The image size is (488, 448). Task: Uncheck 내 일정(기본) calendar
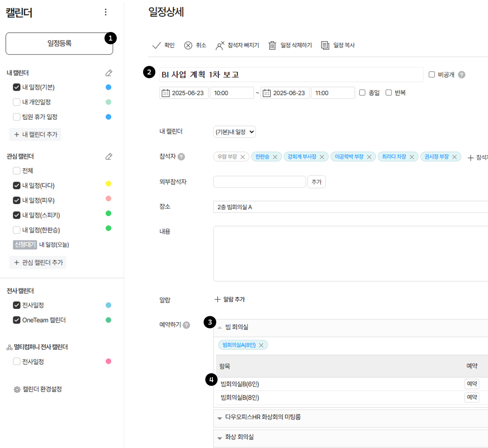pos(17,87)
